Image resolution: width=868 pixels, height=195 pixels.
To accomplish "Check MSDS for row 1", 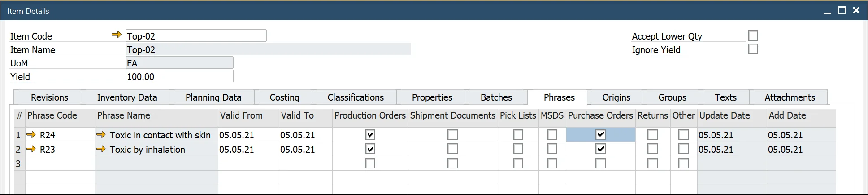I will pos(552,134).
